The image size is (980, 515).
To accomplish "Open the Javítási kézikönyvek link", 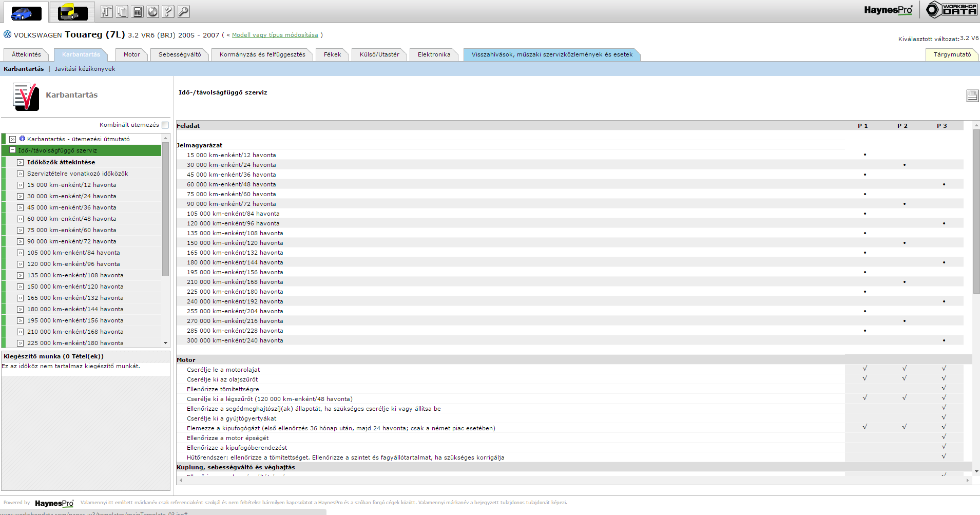I will click(x=85, y=69).
